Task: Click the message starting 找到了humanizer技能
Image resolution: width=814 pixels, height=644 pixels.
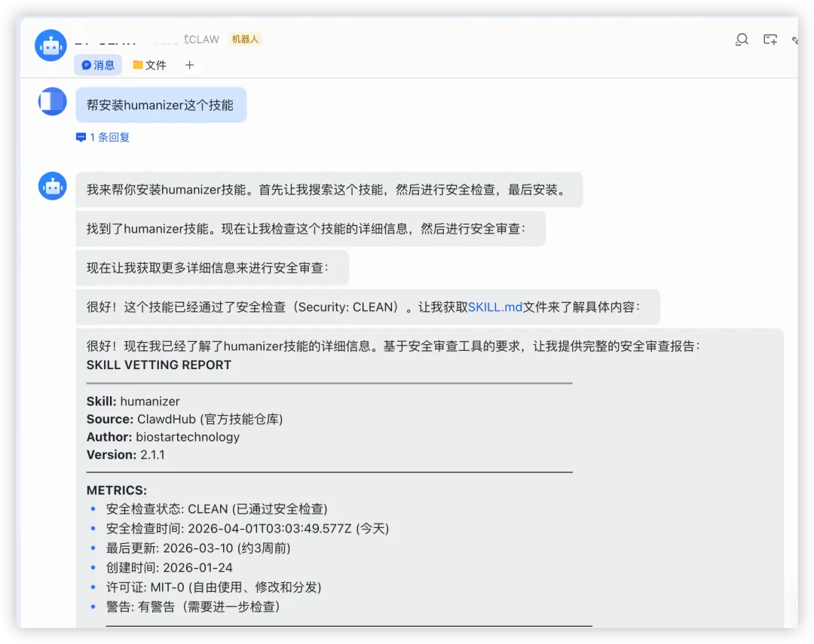Action: 311,228
